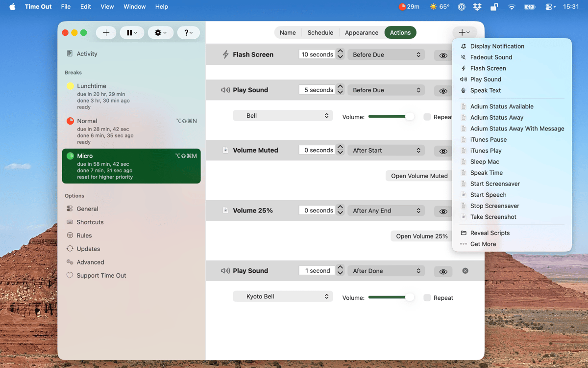Open the gear settings toolbar menu
The width and height of the screenshot is (588, 368).
click(x=160, y=33)
